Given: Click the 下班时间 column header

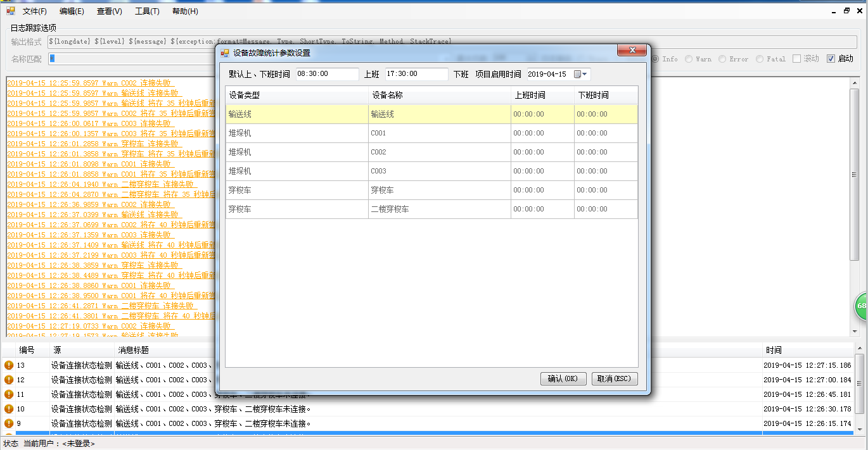Looking at the screenshot, I should [x=606, y=95].
